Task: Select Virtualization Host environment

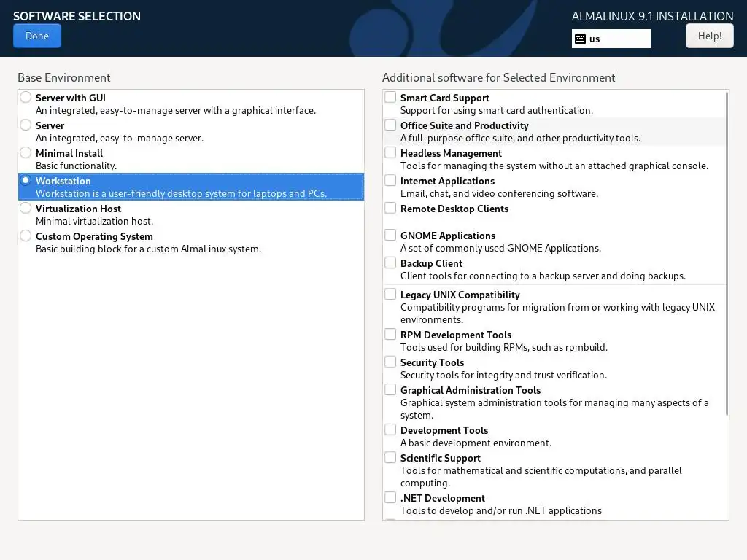Action: pos(26,208)
